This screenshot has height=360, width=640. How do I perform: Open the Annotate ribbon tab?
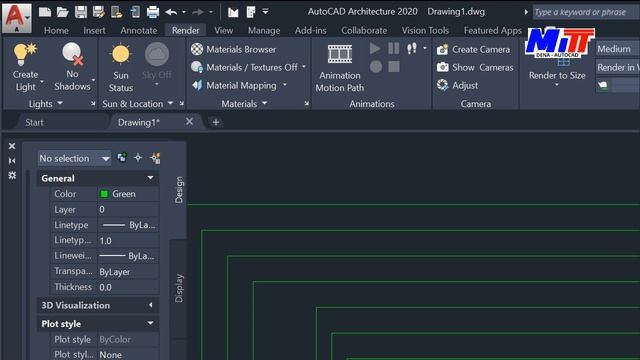point(139,30)
